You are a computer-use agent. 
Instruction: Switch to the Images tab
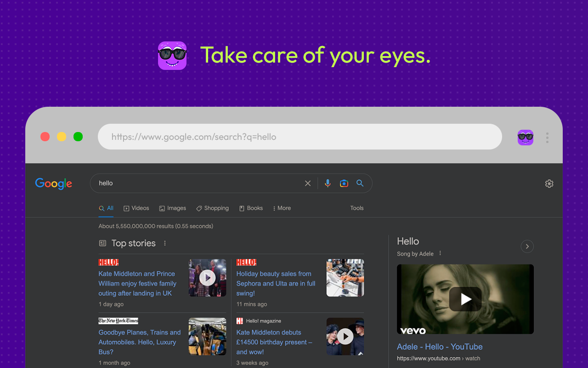(x=173, y=208)
